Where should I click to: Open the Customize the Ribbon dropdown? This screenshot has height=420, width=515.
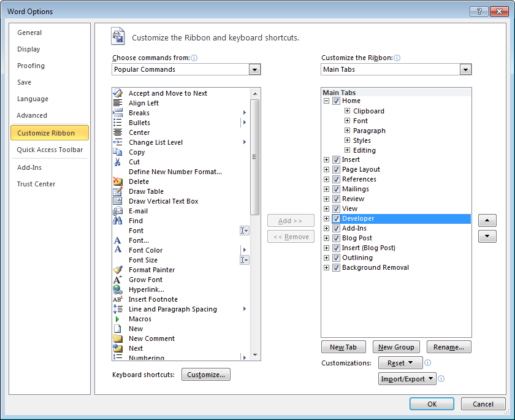click(465, 70)
